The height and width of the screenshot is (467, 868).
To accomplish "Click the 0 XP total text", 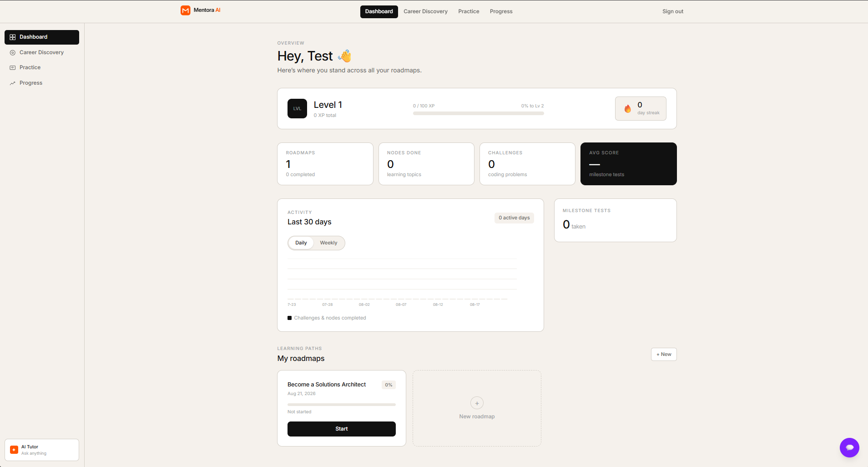I will (325, 116).
